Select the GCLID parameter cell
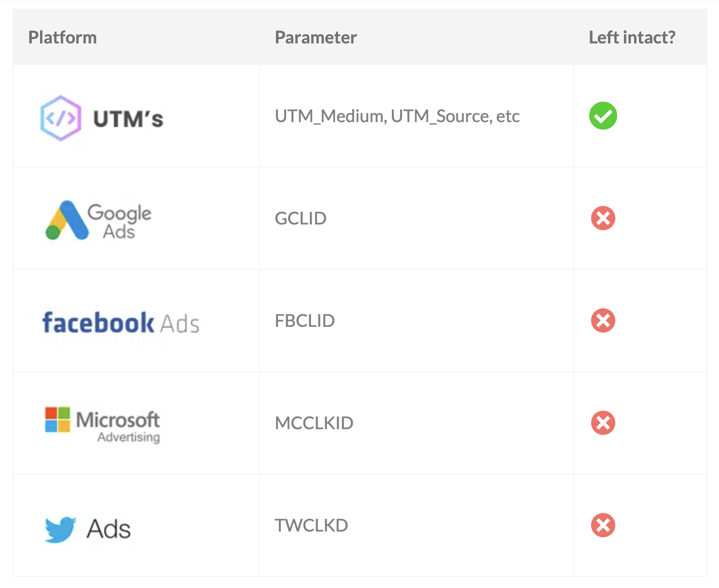This screenshot has width=719, height=588. pyautogui.click(x=301, y=219)
